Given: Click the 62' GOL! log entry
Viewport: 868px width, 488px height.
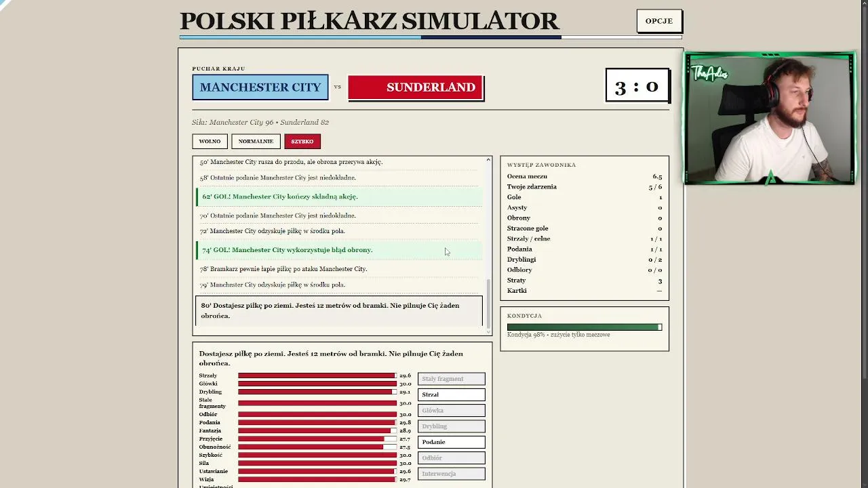Looking at the screenshot, I should click(x=339, y=197).
